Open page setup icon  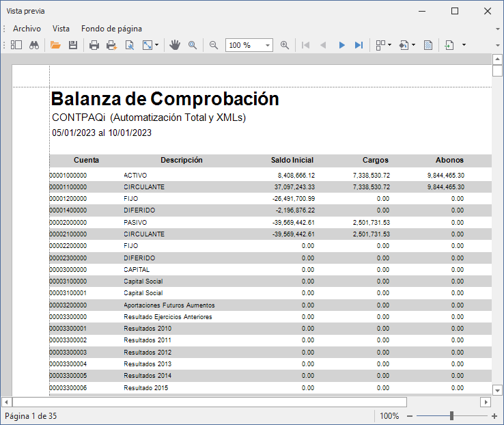tap(130, 45)
